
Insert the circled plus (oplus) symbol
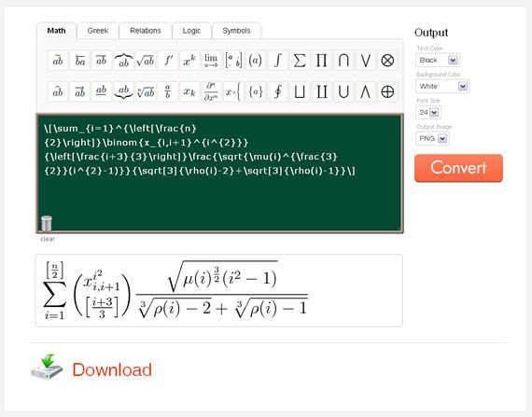pyautogui.click(x=387, y=91)
